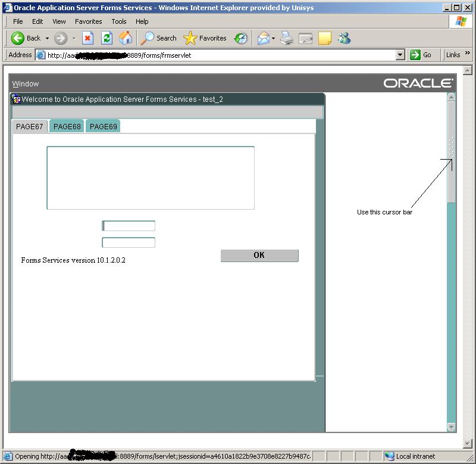Click the Opening http status bar text
The image size is (476, 464).
(162, 456)
